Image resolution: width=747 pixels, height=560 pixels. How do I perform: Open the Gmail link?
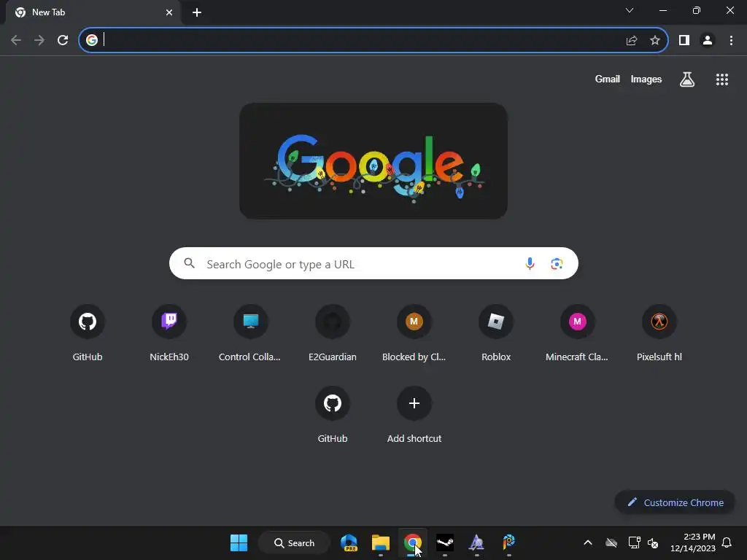(x=607, y=79)
